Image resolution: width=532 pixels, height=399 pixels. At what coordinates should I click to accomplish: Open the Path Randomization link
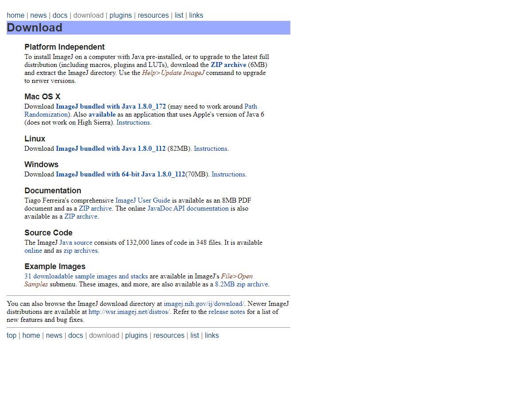[250, 106]
